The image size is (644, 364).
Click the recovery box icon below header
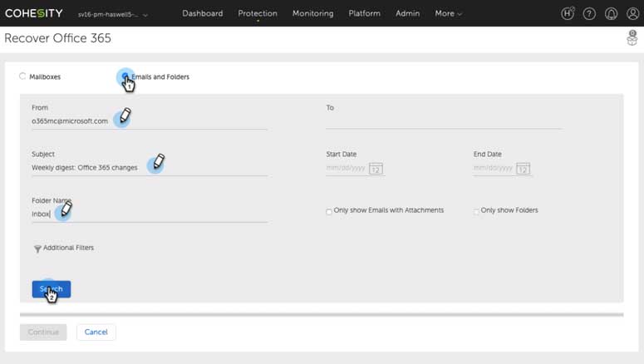(x=632, y=39)
